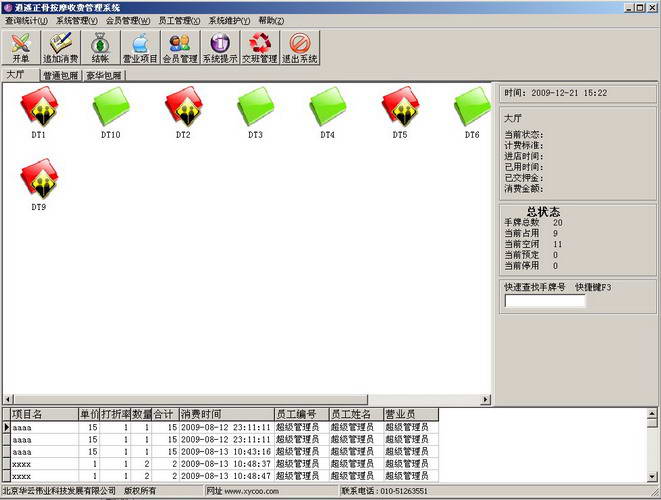Click the 打折率 column header
This screenshot has height=500, width=661.
[115, 414]
